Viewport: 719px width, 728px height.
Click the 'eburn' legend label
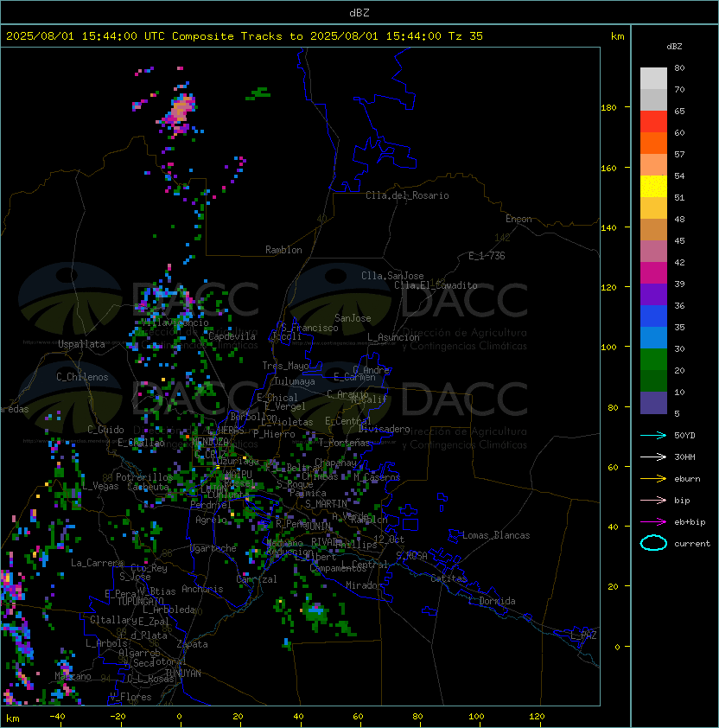(687, 479)
